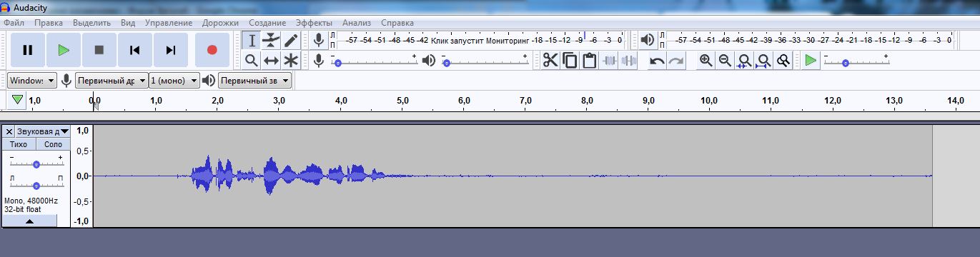Click the Record button
980x257 pixels.
point(212,50)
